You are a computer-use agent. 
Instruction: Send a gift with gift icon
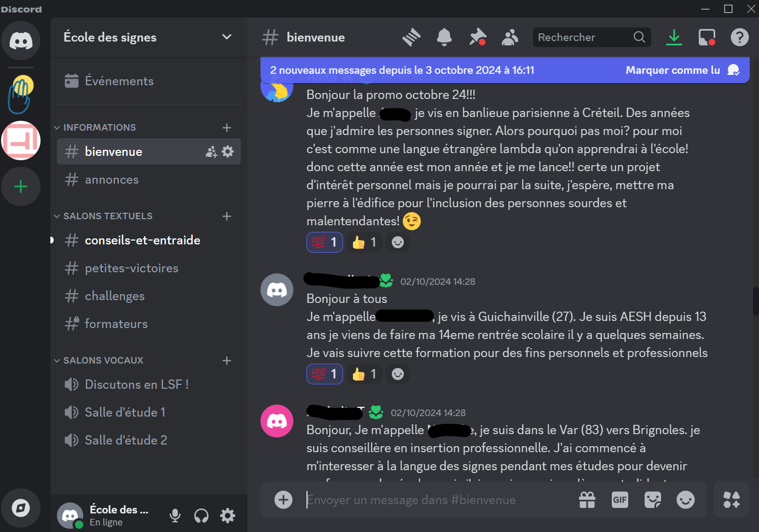[587, 500]
